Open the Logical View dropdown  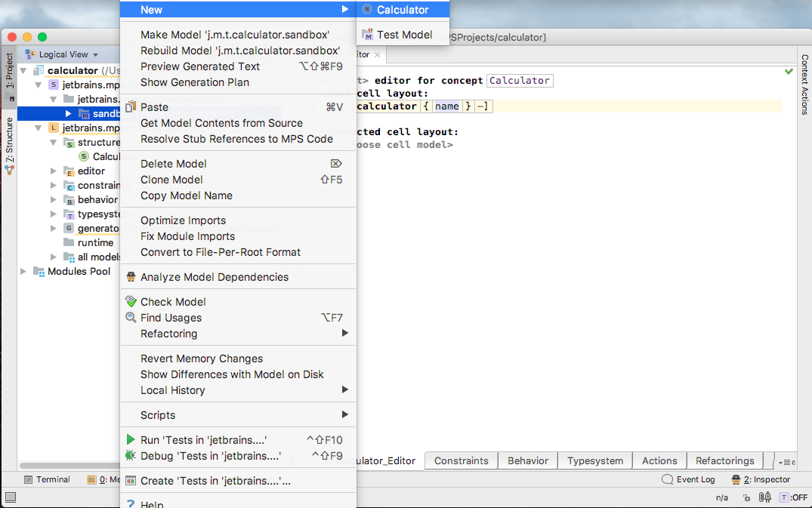tap(63, 54)
